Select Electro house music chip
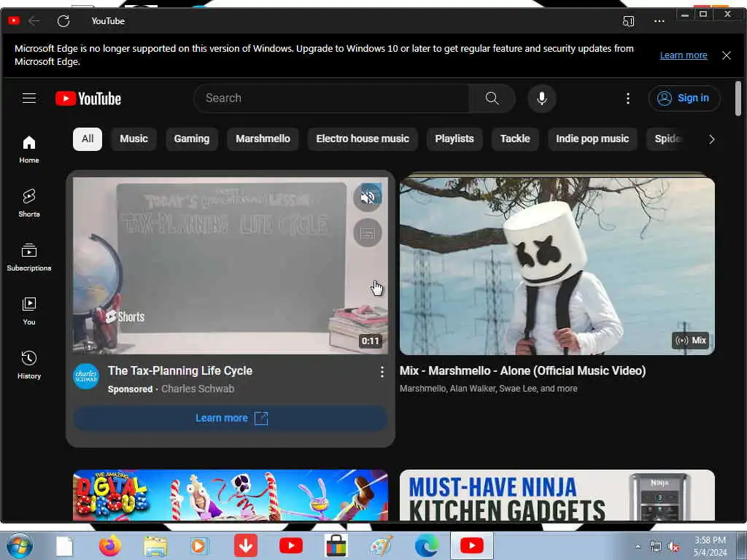 click(363, 139)
